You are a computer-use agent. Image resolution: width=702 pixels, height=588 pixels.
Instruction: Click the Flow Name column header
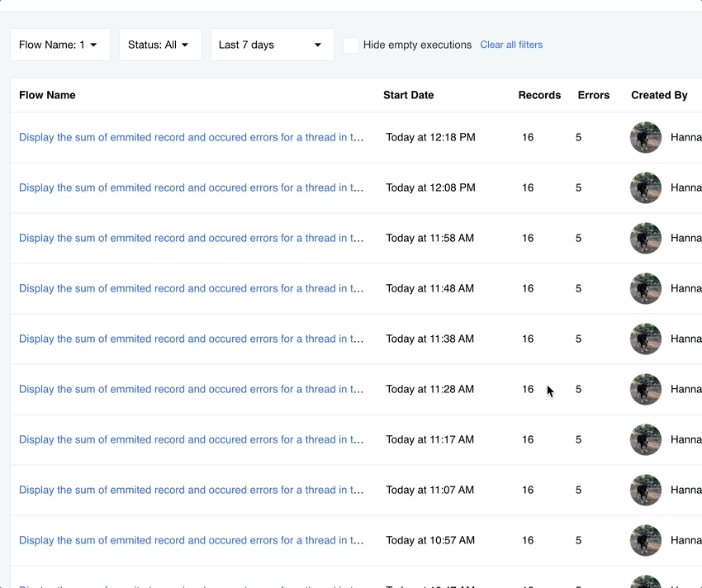point(47,95)
